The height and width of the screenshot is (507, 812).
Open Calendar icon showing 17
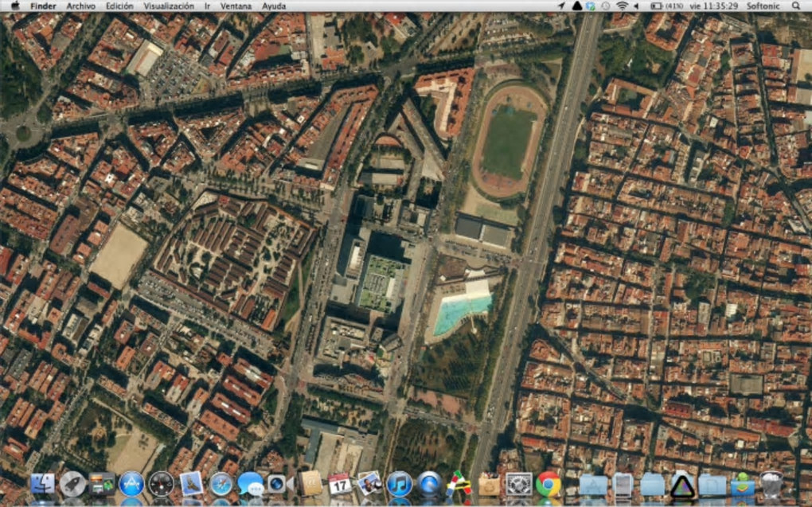click(x=340, y=486)
